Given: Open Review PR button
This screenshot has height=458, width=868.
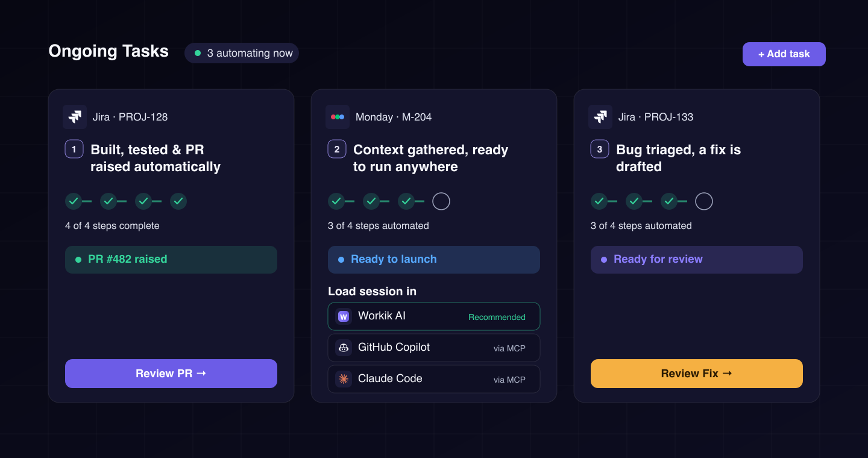Looking at the screenshot, I should [171, 374].
